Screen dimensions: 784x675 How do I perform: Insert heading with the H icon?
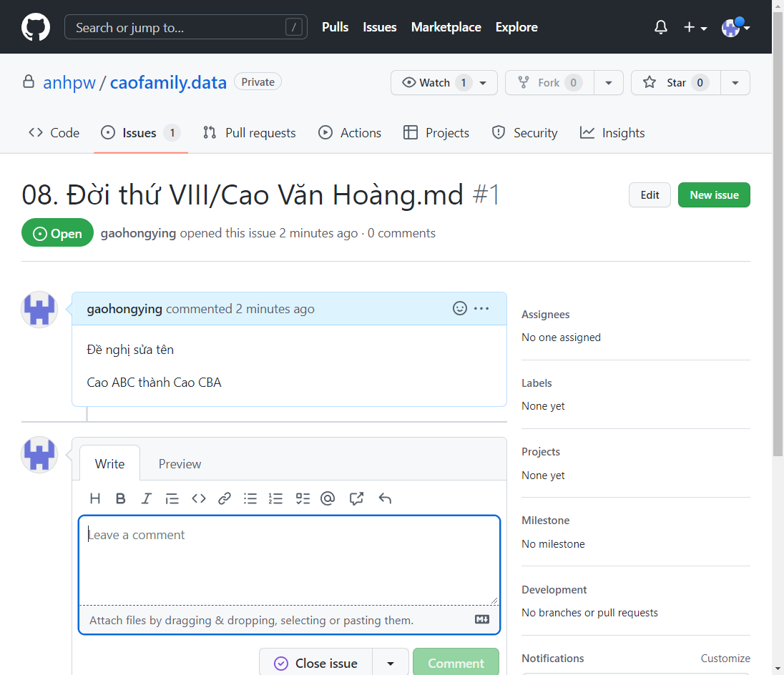point(95,498)
